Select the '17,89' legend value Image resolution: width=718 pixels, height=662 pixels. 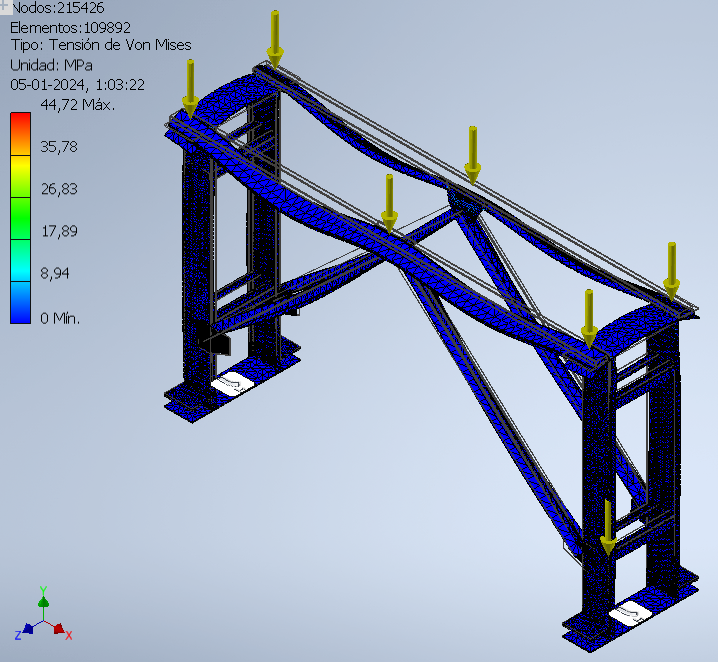[x=59, y=231]
